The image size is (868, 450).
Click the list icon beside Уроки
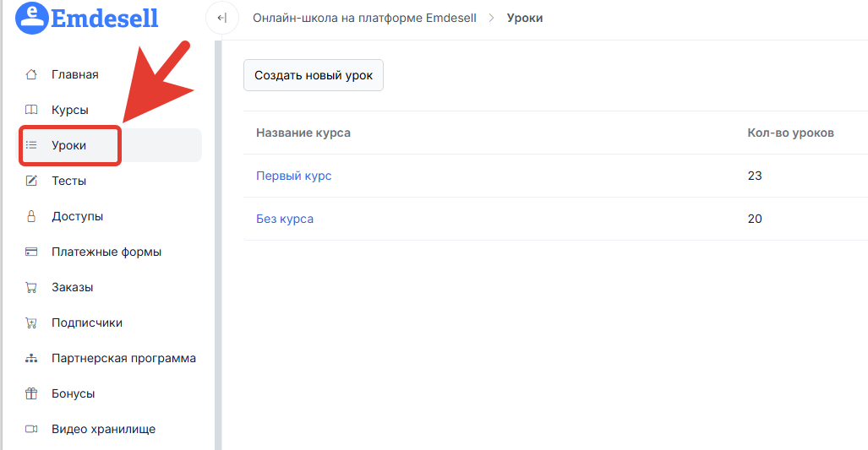[31, 145]
